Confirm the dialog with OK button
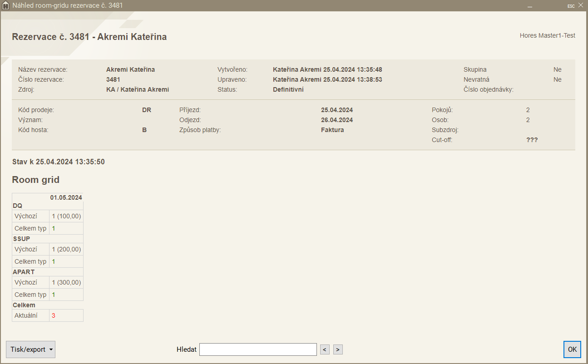Viewport: 588px width, 364px height. [x=572, y=349]
